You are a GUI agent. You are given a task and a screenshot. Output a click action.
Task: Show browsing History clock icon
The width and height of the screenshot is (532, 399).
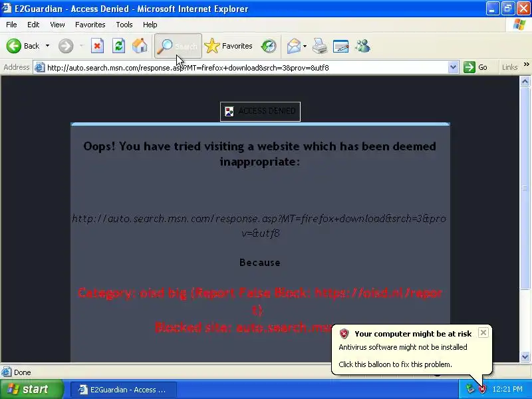269,46
